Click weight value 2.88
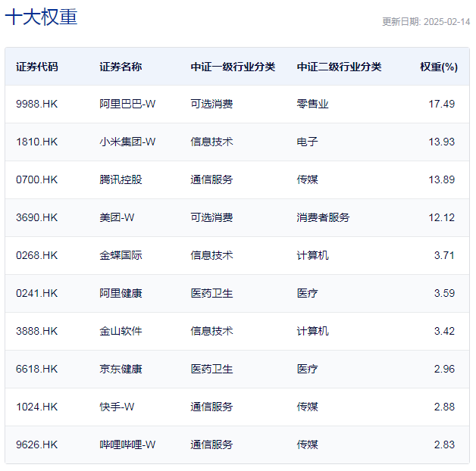Image resolution: width=476 pixels, height=471 pixels. pyautogui.click(x=444, y=407)
